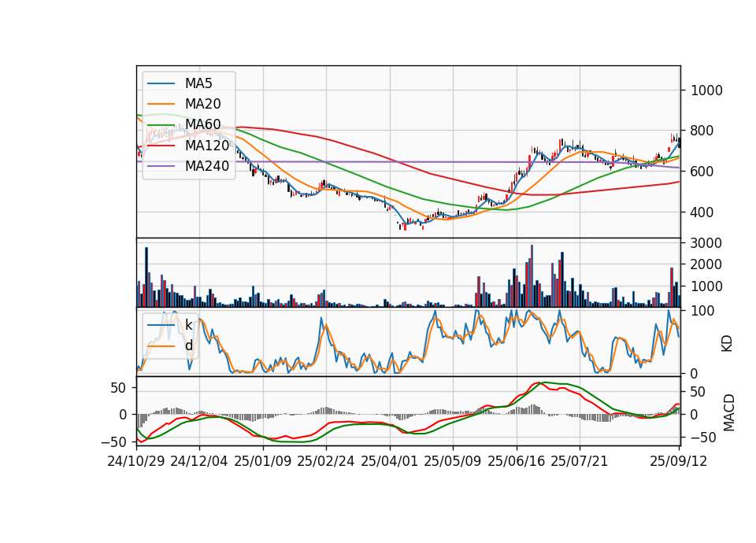
Task: Click the 1000 price axis label
Action: click(707, 90)
